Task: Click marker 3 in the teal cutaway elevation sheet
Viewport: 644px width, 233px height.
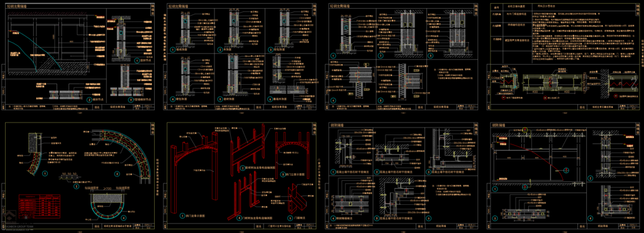Action: [131, 99]
